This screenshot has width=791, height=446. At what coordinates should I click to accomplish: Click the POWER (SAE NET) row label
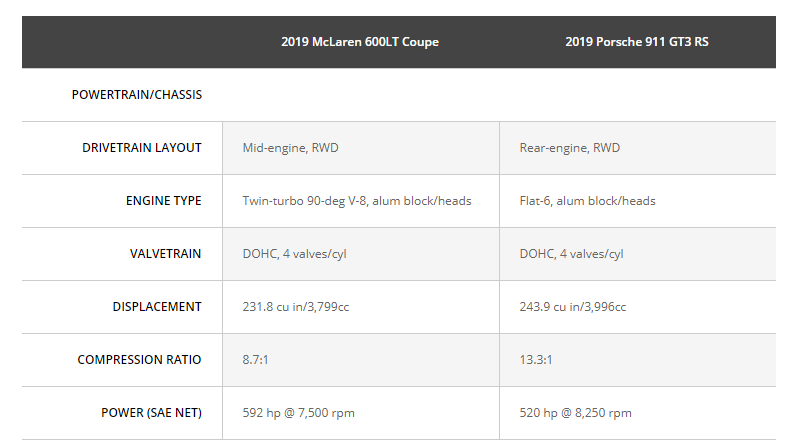pos(151,413)
